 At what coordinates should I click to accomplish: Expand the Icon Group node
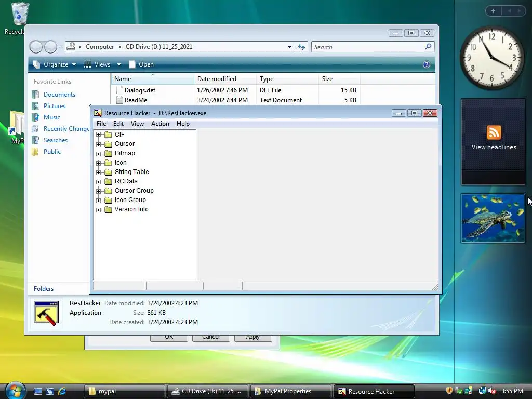point(98,200)
